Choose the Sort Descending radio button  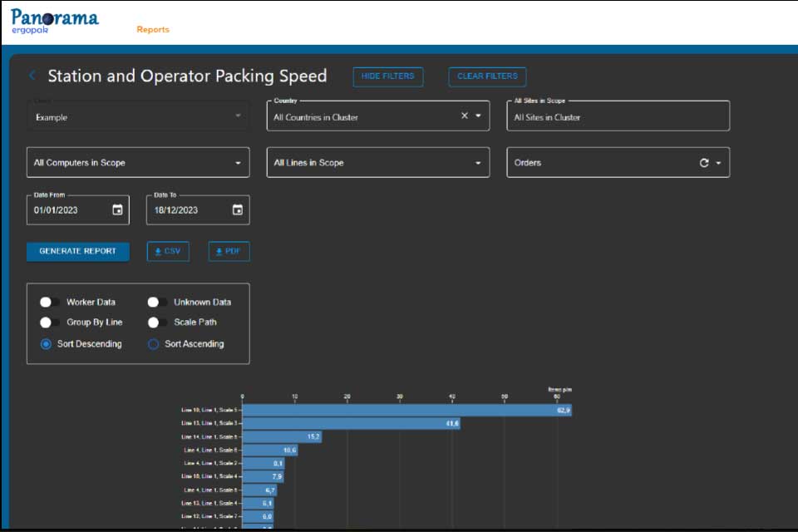46,344
